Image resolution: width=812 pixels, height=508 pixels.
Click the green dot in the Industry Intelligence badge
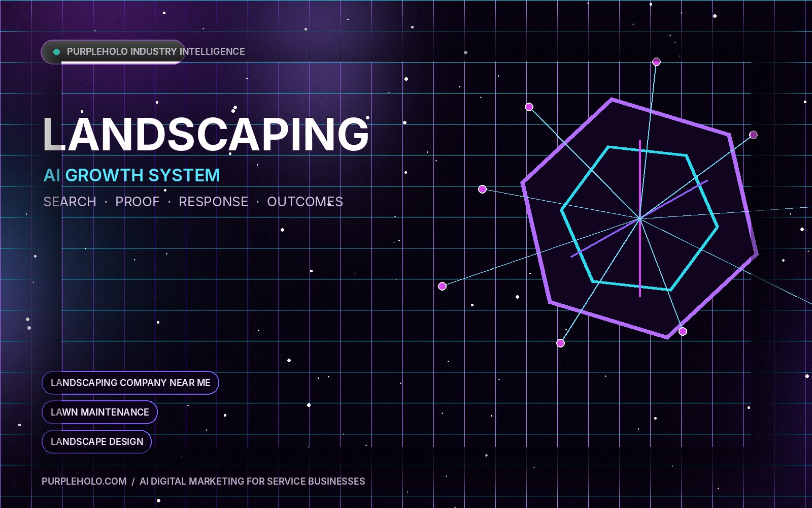[57, 52]
